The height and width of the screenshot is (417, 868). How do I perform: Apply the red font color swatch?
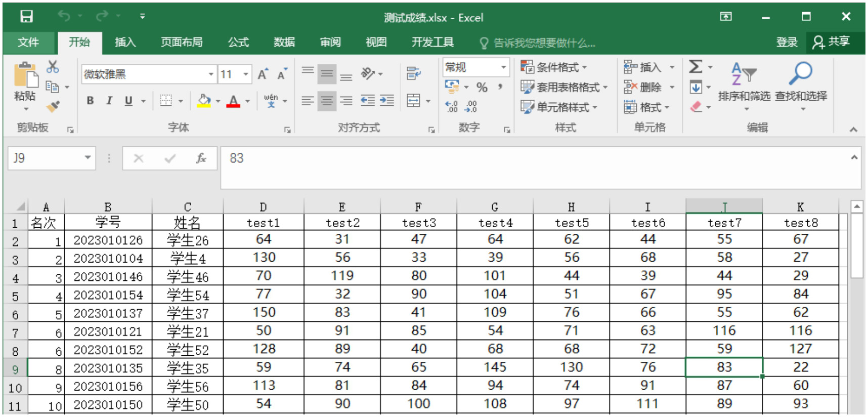point(233,101)
